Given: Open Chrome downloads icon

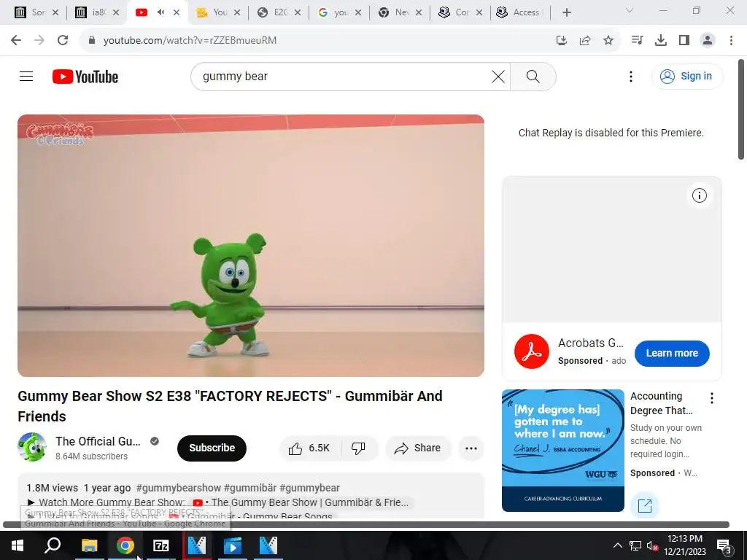Looking at the screenshot, I should 661,41.
